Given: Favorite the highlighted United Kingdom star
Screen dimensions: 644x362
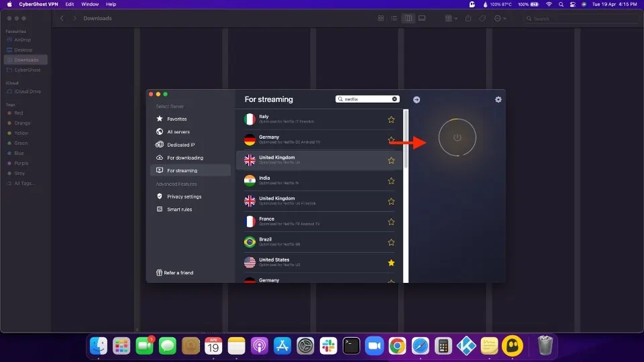Looking at the screenshot, I should click(x=391, y=160).
